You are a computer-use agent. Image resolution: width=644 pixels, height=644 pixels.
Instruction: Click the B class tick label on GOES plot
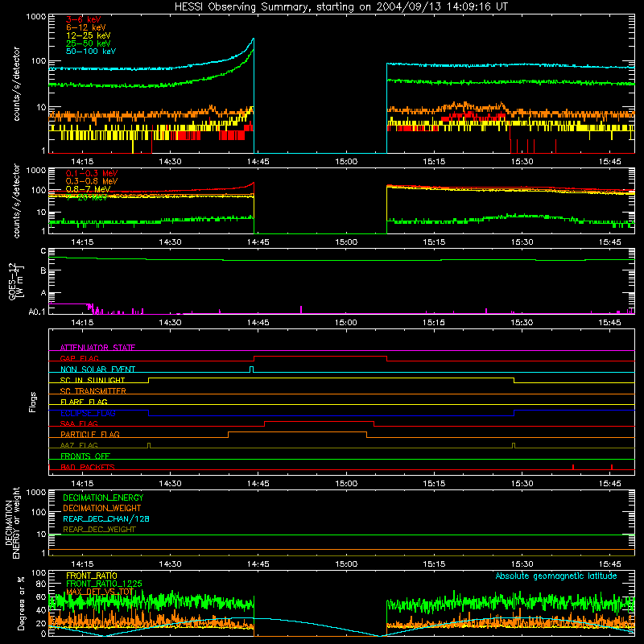[43, 271]
